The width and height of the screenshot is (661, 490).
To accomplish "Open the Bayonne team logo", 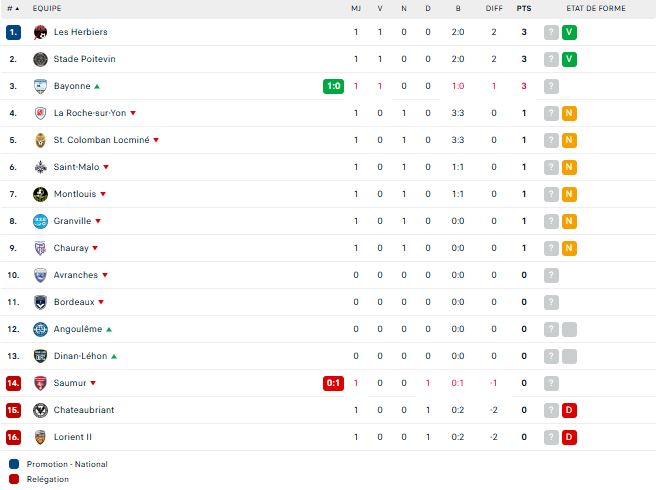I will pos(40,86).
